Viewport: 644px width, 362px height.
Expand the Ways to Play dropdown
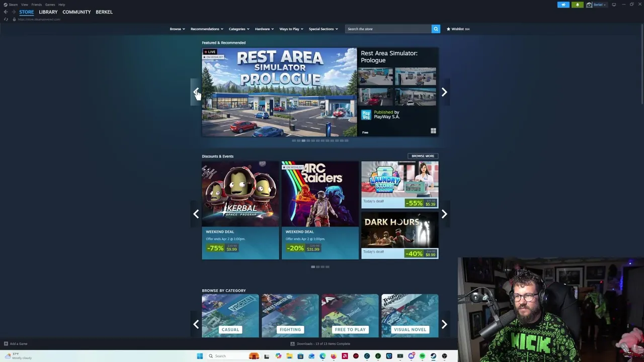click(291, 29)
